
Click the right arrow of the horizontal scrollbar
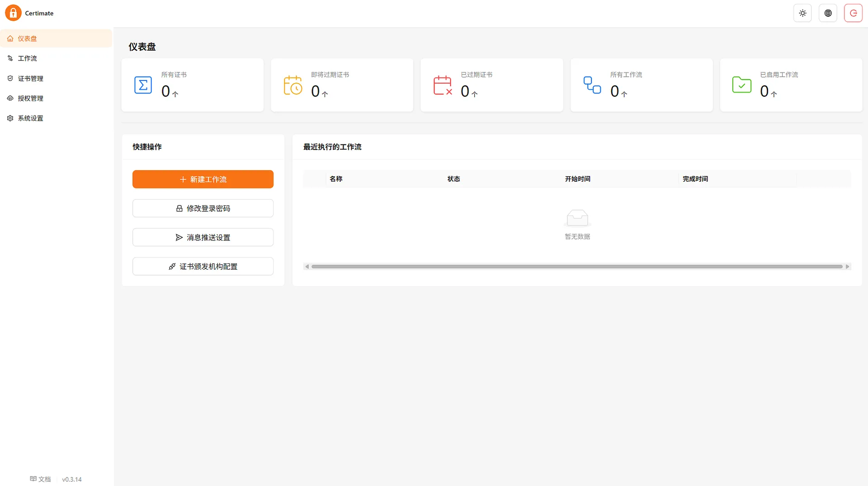(x=846, y=266)
